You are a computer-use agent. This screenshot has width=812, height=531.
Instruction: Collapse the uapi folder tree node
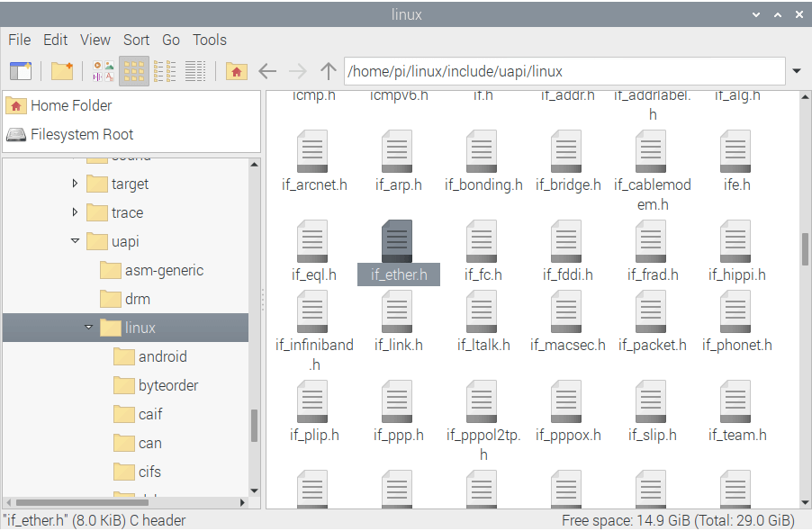[x=75, y=241]
